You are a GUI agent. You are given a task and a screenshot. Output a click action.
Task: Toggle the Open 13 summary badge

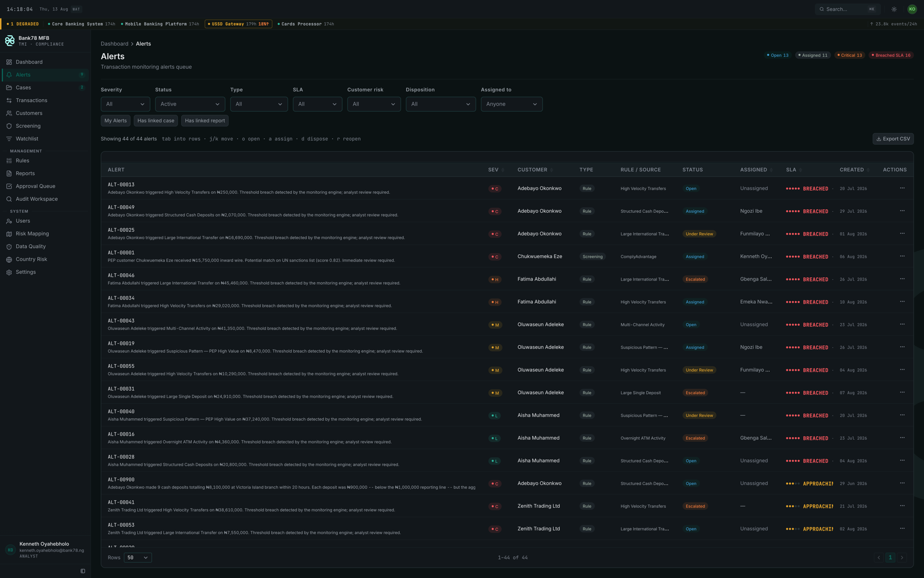click(x=778, y=55)
